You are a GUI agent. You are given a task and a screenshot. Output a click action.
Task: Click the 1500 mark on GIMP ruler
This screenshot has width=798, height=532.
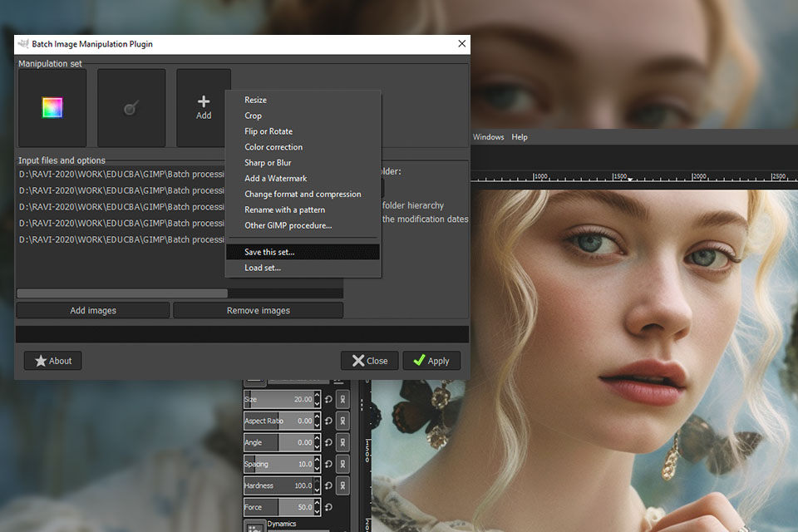(620, 176)
